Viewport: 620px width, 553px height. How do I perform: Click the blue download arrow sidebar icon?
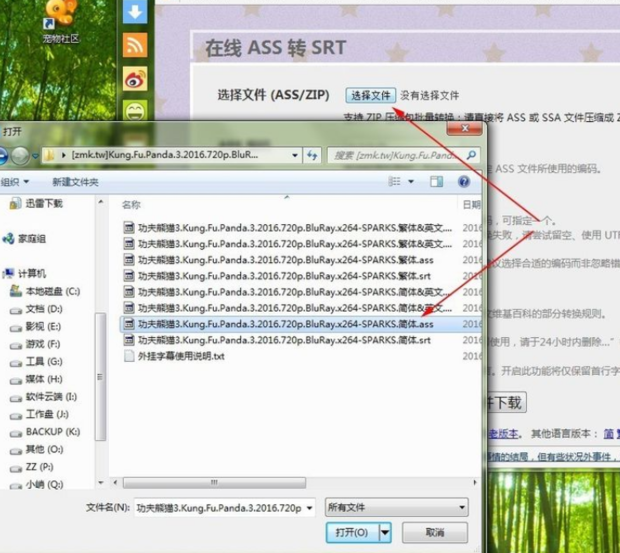[135, 11]
